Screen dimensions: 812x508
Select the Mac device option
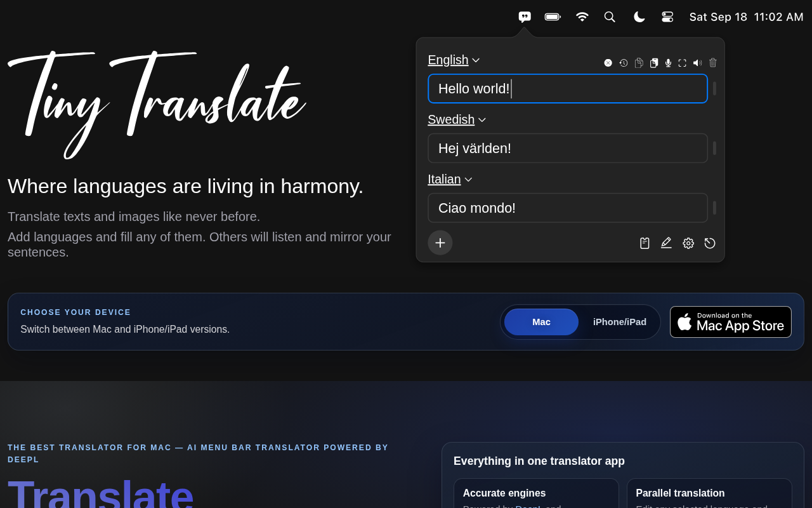pyautogui.click(x=541, y=322)
